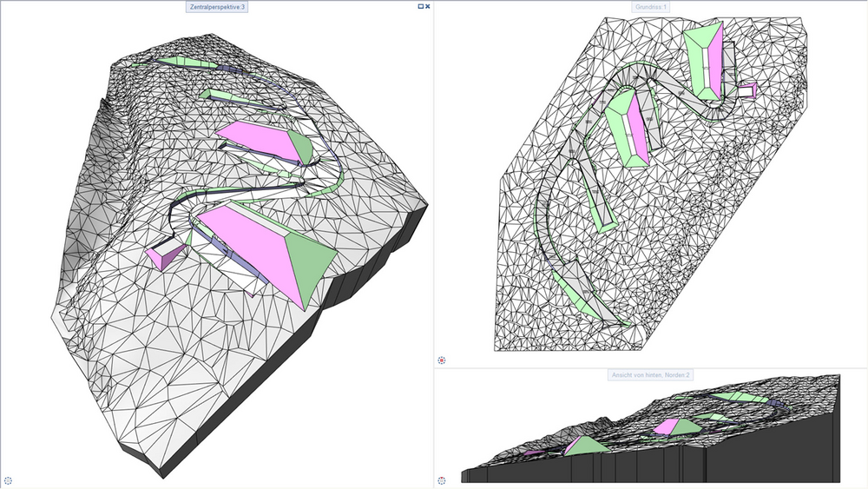Click the vertical splitter beside the perspective view

click(433, 244)
